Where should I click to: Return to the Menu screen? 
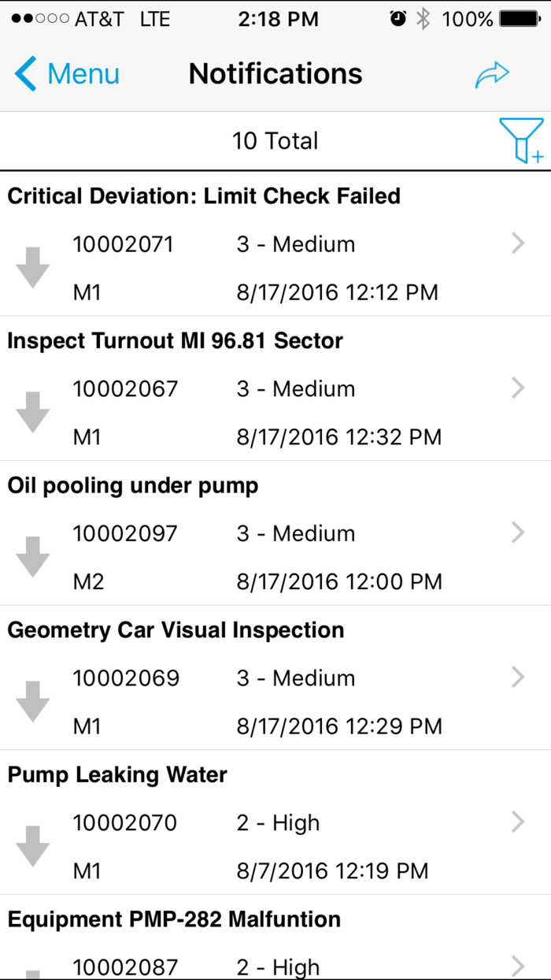pos(66,72)
